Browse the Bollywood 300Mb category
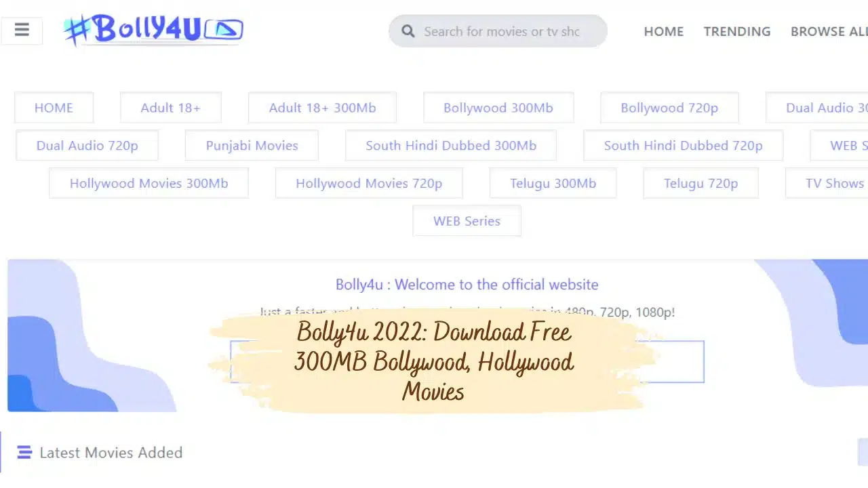This screenshot has width=868, height=488. coord(498,108)
